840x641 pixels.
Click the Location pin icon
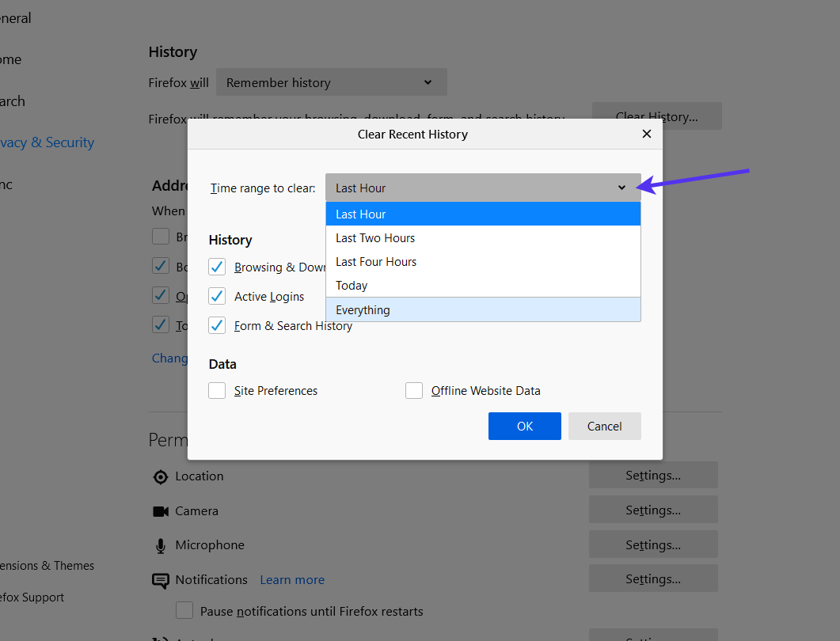162,476
